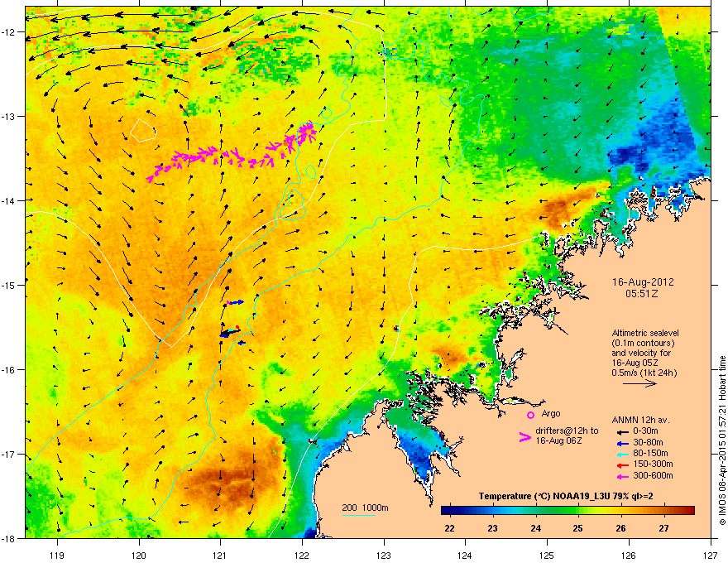Image resolution: width=728 pixels, height=563 pixels.
Task: Click the blue 30-80m arrow in ANMN legend
Action: pyautogui.click(x=623, y=443)
